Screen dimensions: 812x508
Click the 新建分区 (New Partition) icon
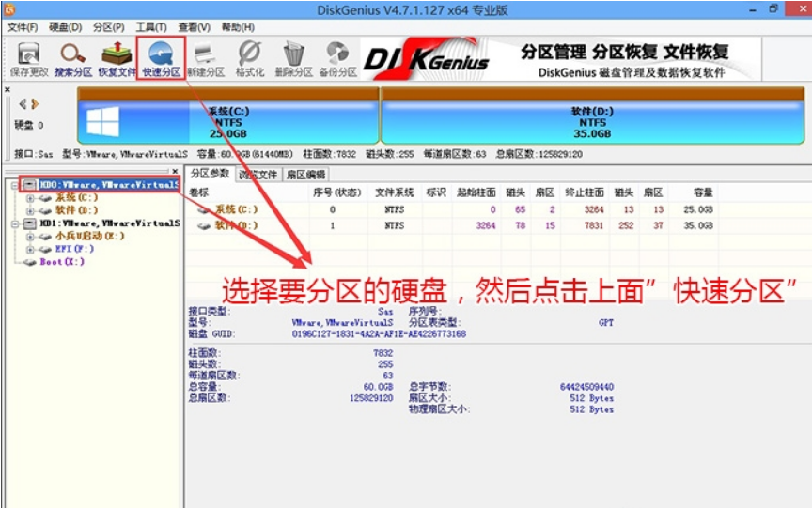click(205, 56)
